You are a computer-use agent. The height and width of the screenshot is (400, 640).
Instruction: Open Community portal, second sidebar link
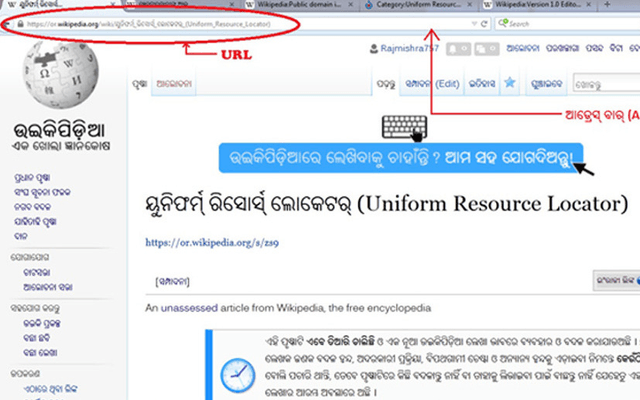tap(42, 192)
